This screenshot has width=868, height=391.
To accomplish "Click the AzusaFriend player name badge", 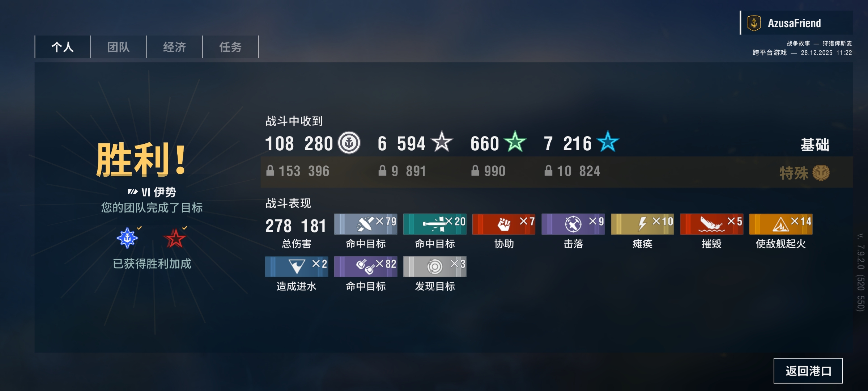I will (x=796, y=23).
